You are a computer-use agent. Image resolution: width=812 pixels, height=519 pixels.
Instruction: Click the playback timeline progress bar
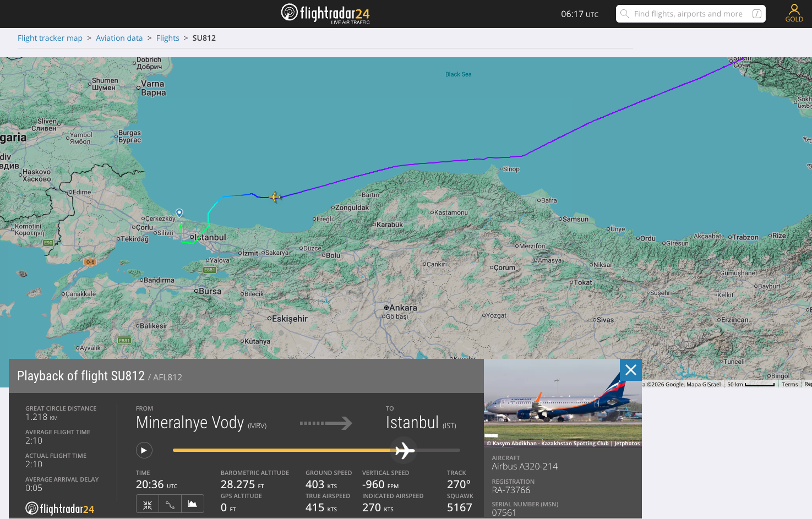[317, 450]
